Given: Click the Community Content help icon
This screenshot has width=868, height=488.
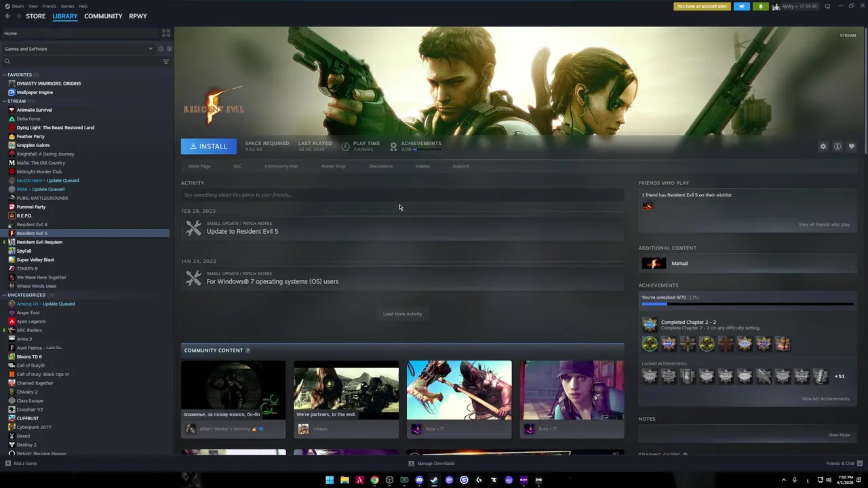Looking at the screenshot, I should pos(248,350).
